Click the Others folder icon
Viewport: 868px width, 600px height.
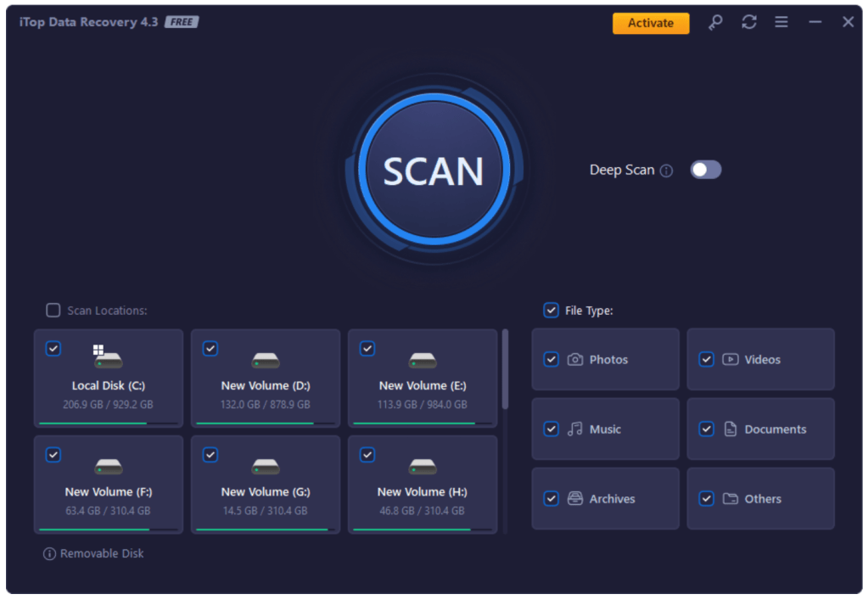click(730, 498)
